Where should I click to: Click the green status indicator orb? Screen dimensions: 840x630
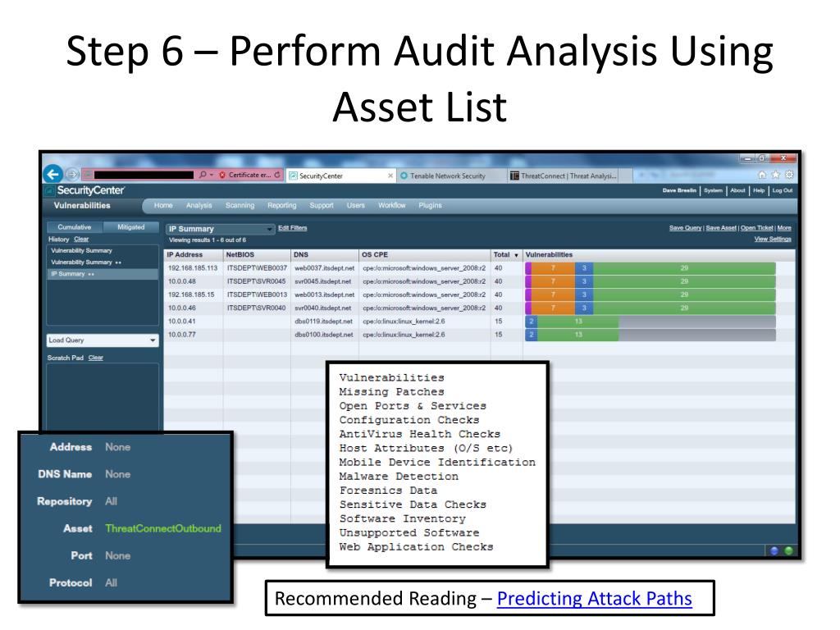(788, 550)
